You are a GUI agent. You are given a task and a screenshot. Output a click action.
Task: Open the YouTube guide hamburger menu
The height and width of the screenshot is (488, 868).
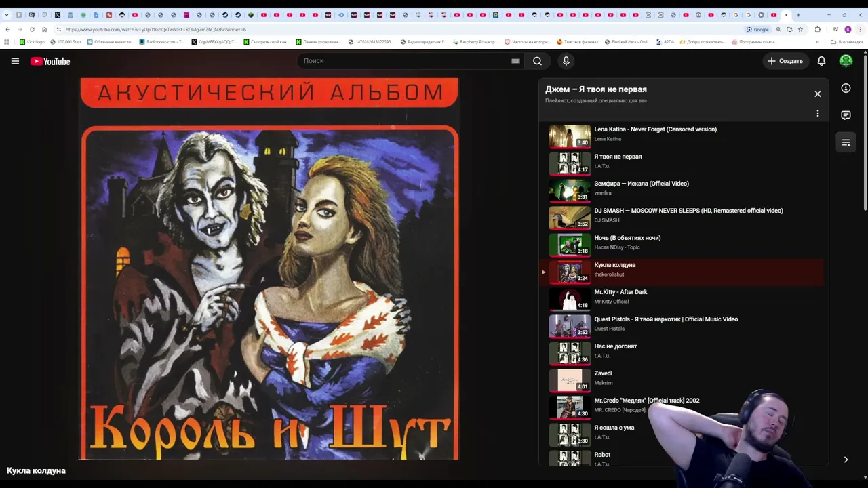coord(15,61)
